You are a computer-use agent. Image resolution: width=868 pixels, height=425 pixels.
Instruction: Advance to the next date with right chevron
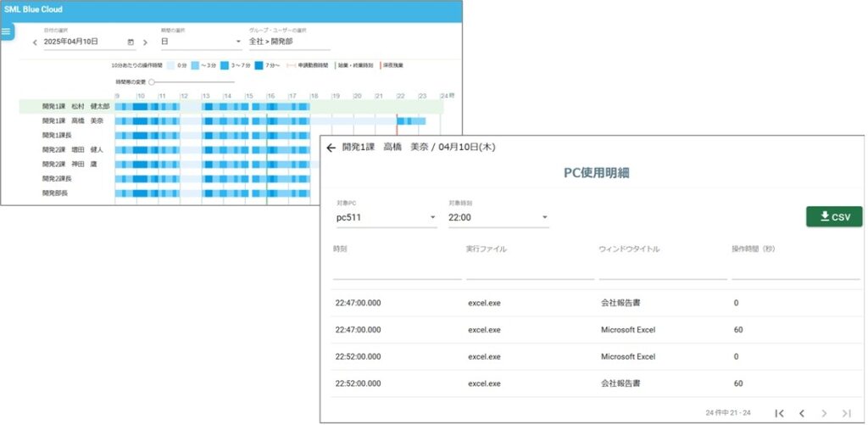click(146, 42)
